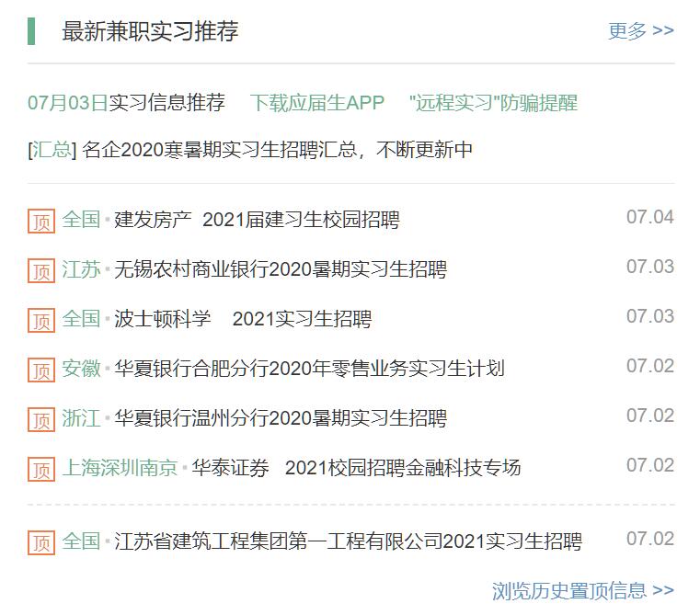700x615 pixels.
Task: Select the 安徽 region tag
Action: [81, 369]
